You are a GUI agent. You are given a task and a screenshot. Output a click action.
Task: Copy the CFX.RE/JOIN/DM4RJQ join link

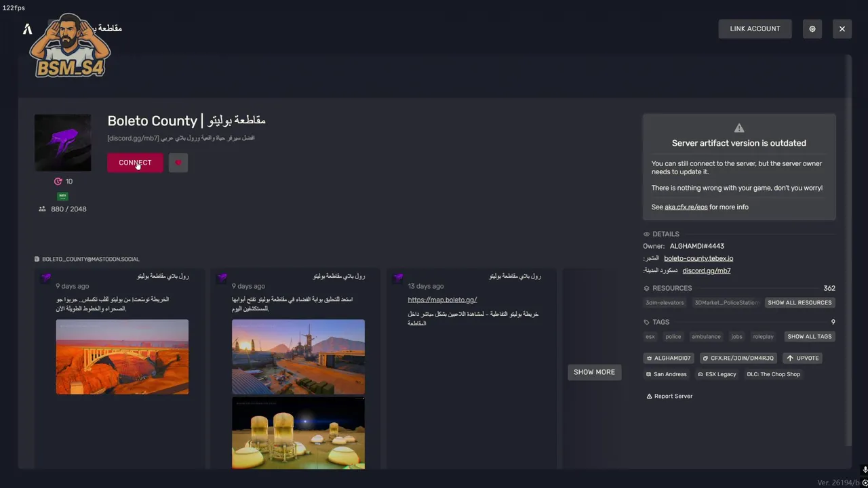coord(738,358)
